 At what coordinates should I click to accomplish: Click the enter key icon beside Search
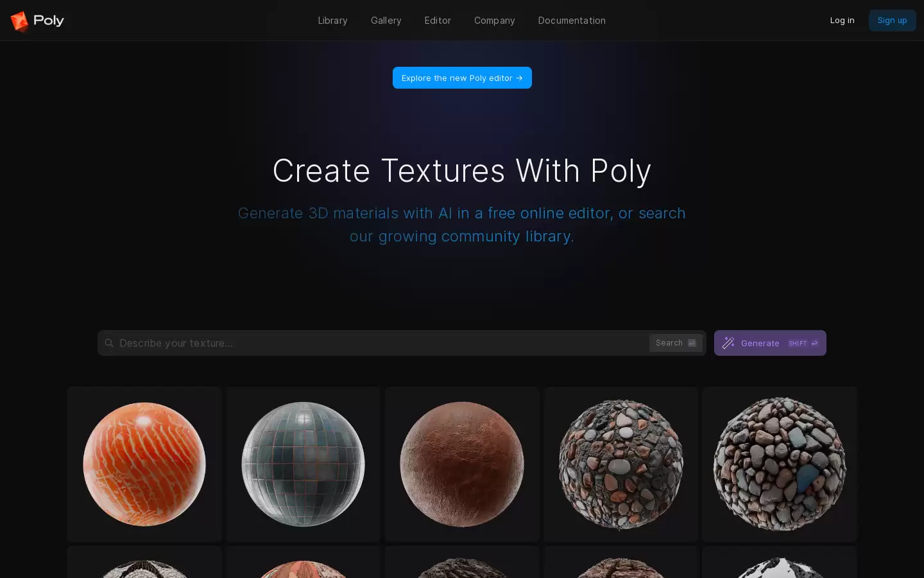(x=692, y=343)
